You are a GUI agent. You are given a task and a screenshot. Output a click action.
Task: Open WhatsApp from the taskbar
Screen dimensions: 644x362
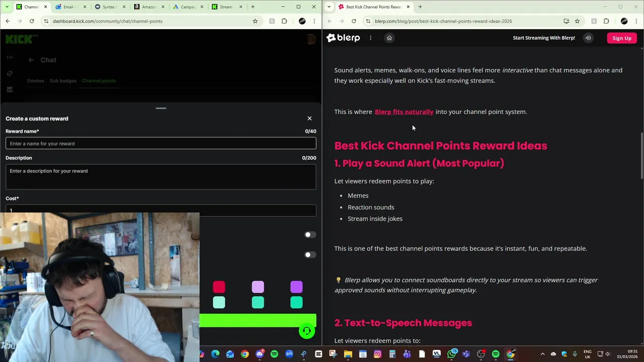click(451, 354)
